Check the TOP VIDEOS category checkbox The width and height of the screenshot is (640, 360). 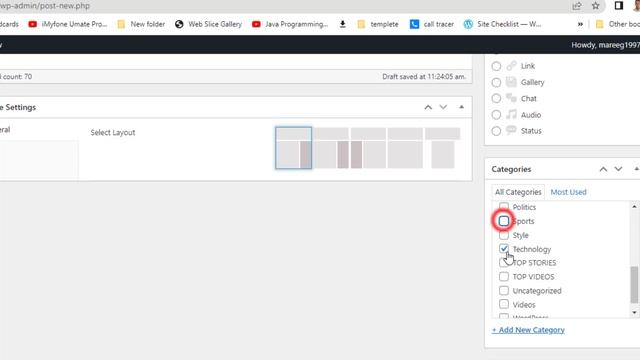(x=504, y=276)
